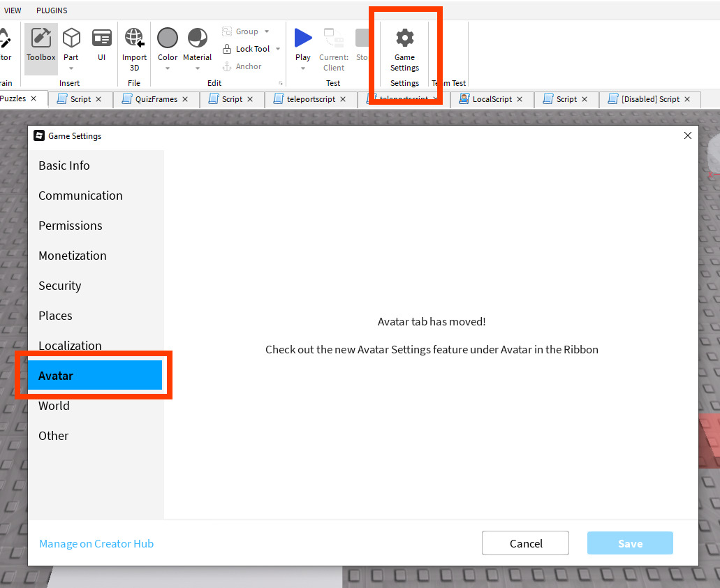Open Current Client test mode

coord(334,50)
